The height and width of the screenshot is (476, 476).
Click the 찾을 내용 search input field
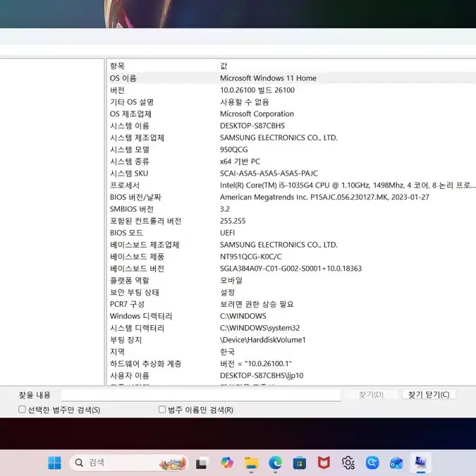click(201, 395)
